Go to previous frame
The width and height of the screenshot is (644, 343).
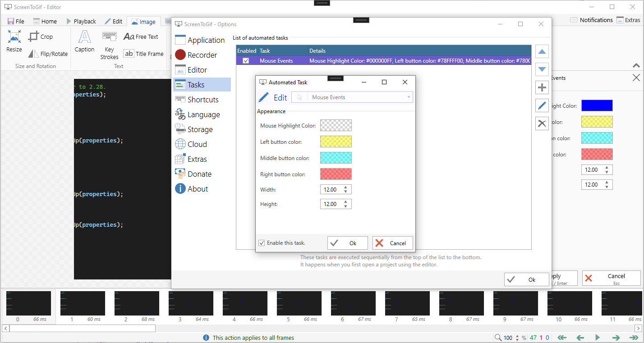tap(580, 338)
